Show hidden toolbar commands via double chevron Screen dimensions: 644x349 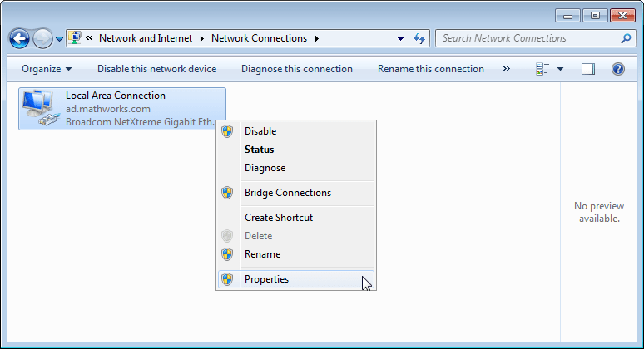coord(506,69)
